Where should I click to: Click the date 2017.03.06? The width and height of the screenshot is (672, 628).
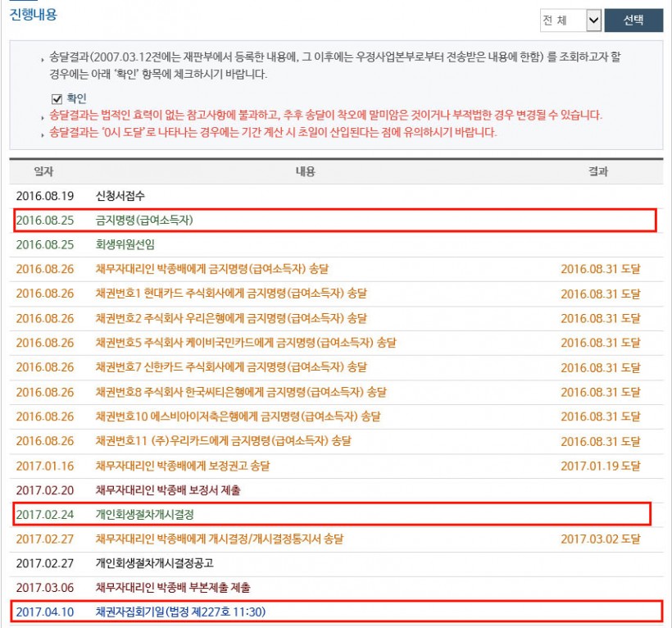pyautogui.click(x=45, y=588)
